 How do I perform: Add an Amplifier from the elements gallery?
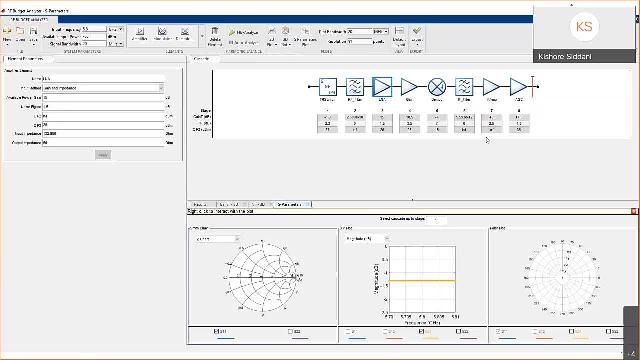140,33
